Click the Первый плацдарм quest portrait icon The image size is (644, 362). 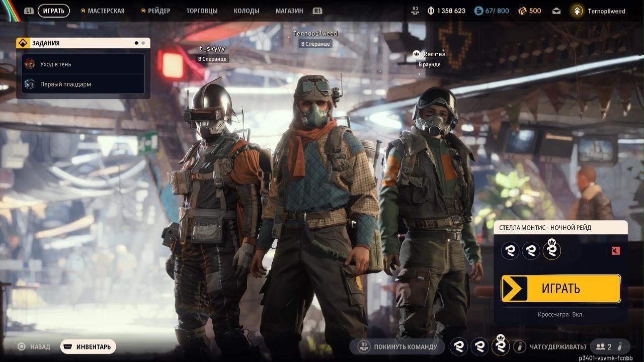(x=30, y=84)
